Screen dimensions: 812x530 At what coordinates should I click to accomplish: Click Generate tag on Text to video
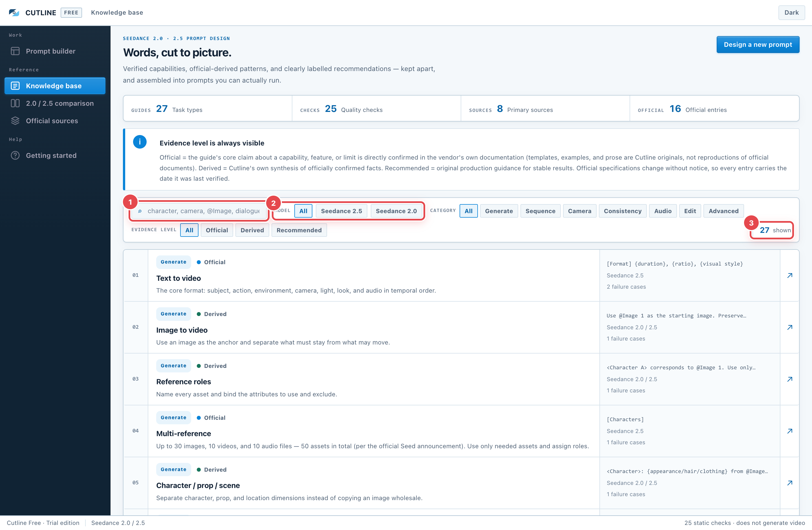[x=173, y=262]
